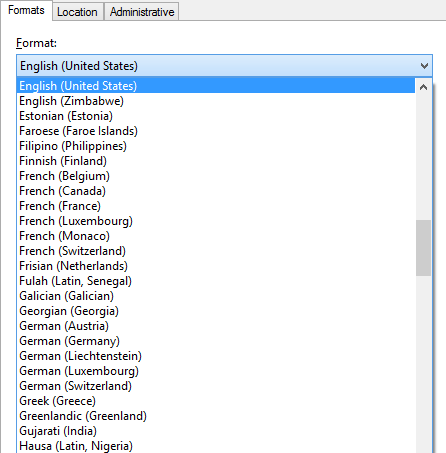Select Estonian (Estonia)
This screenshot has width=446, height=453.
point(216,116)
